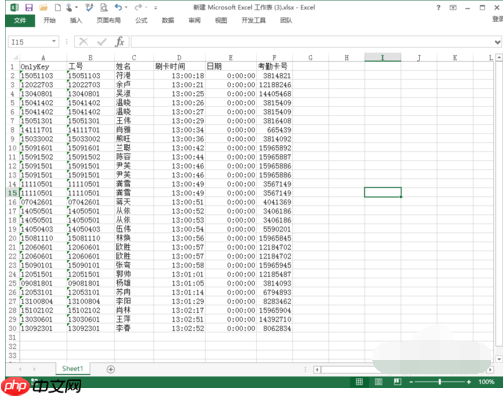The height and width of the screenshot is (396, 503).
Task: Click the vertical scrollbar down arrow
Action: (x=499, y=359)
